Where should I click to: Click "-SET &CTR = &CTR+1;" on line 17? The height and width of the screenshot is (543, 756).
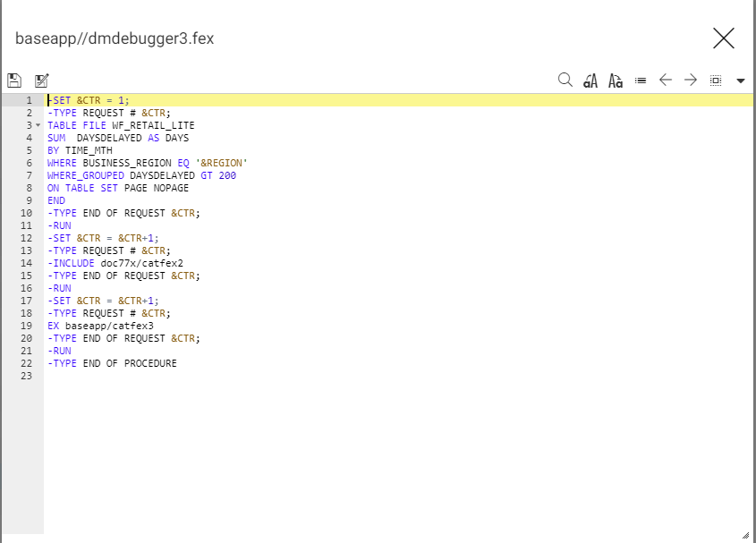tap(103, 301)
